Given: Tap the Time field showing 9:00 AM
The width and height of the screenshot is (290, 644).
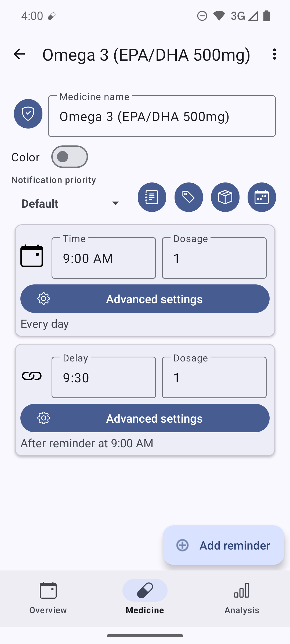Looking at the screenshot, I should pos(104,258).
